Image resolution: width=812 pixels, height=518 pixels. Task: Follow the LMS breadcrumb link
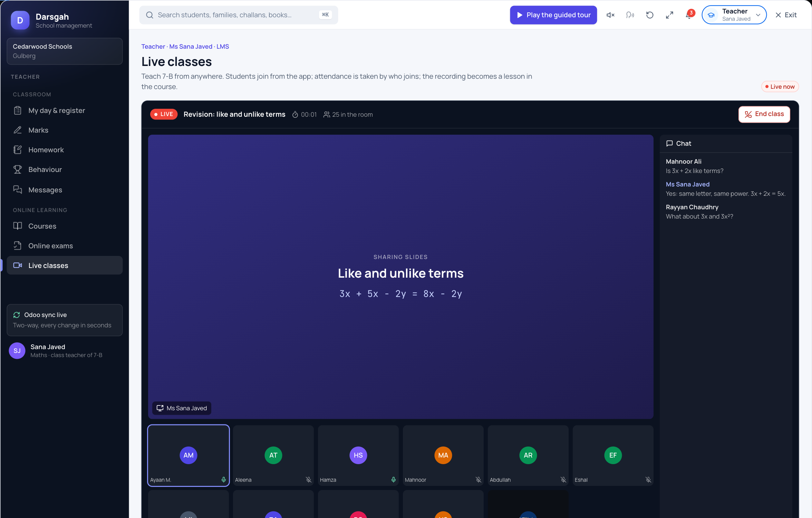(223, 46)
